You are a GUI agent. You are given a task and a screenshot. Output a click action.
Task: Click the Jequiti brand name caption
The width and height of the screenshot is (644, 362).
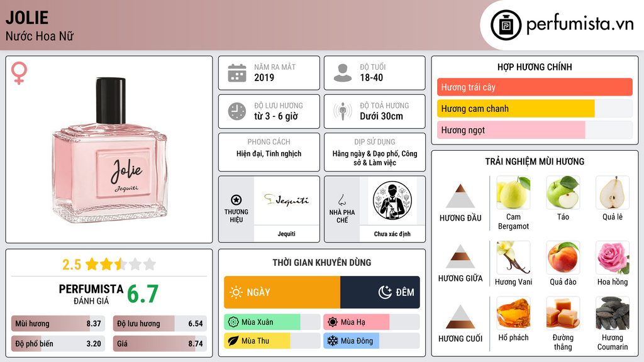tap(286, 234)
